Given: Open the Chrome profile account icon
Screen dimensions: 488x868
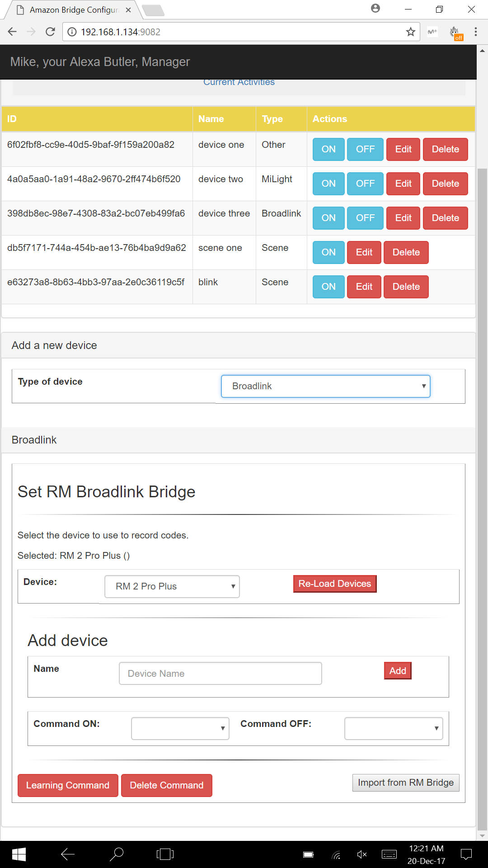Looking at the screenshot, I should pyautogui.click(x=375, y=8).
